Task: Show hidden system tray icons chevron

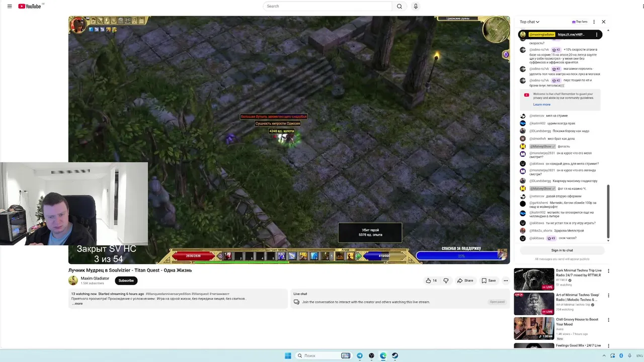Action: point(604,355)
